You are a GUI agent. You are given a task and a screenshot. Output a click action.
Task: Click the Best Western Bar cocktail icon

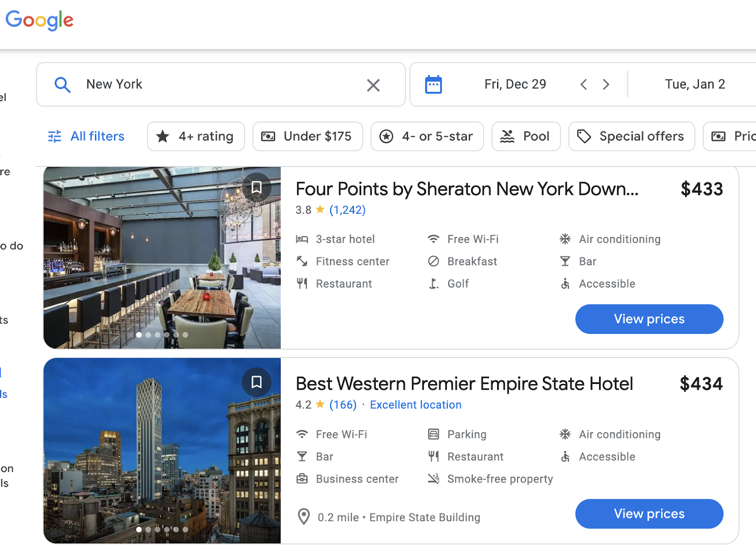point(302,456)
